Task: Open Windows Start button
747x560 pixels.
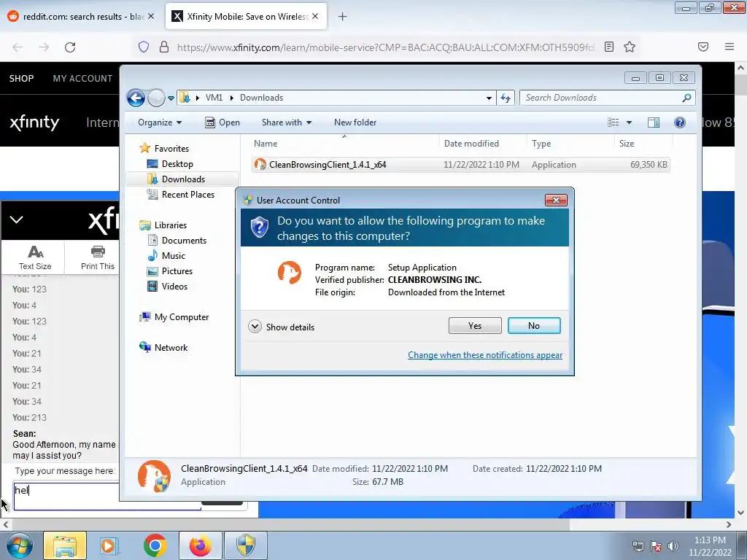Action: click(x=19, y=545)
